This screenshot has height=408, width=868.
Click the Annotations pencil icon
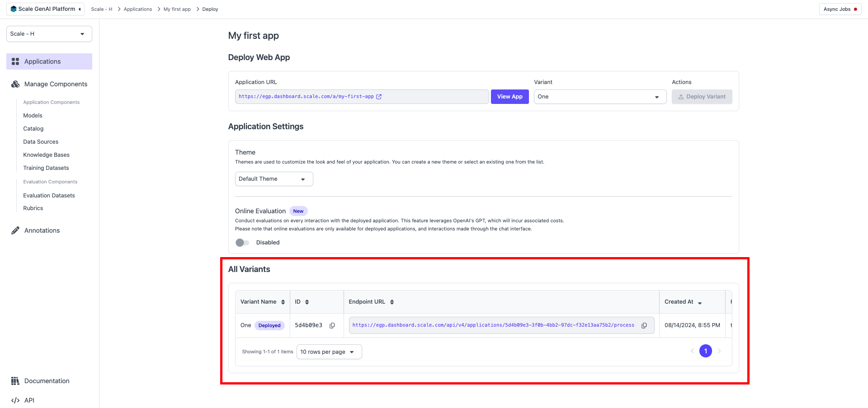pos(15,230)
